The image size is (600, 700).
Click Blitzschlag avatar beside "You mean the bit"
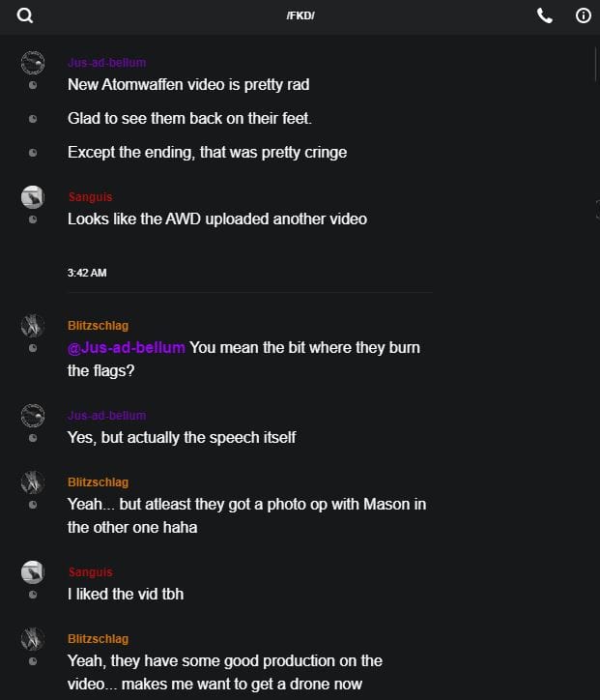[x=33, y=325]
